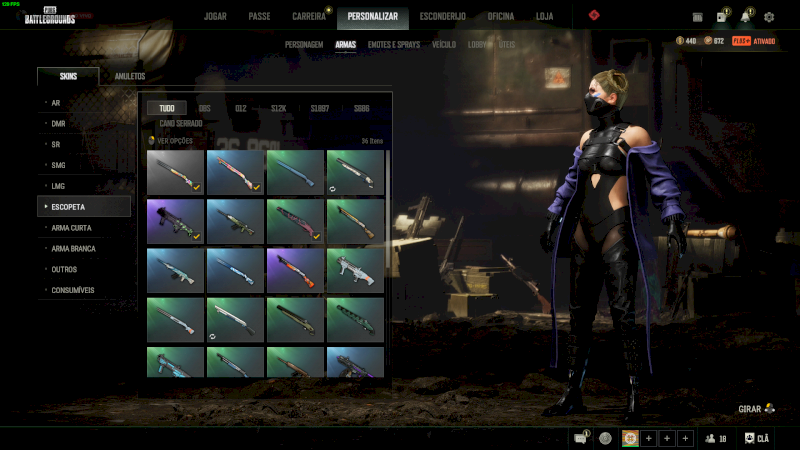Screen dimensions: 800x450
Task: Switch to the PERSONAGEM sub-tab
Action: [x=304, y=44]
